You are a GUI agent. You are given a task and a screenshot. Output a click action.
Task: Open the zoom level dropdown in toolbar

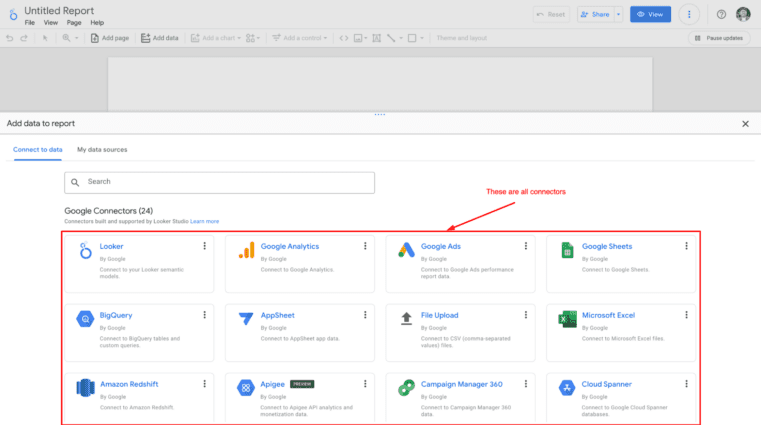point(70,38)
